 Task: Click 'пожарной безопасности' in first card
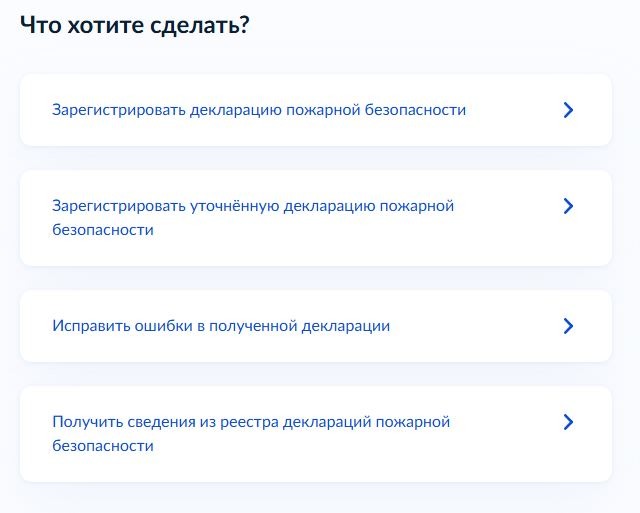point(376,110)
